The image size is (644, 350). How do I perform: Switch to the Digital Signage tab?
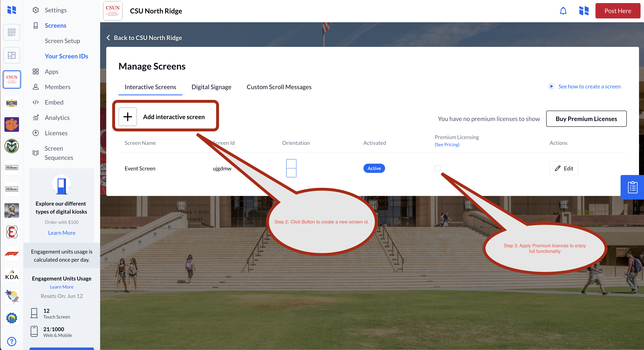(211, 87)
